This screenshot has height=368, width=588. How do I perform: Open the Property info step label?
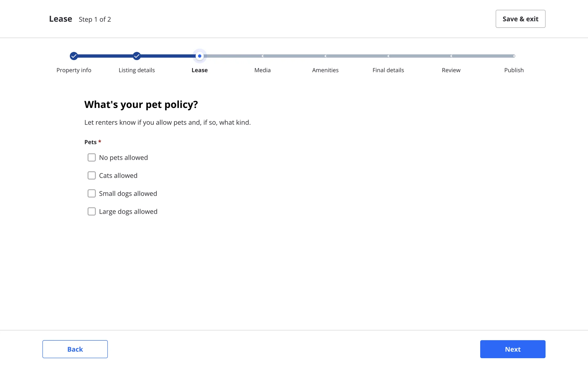click(74, 70)
